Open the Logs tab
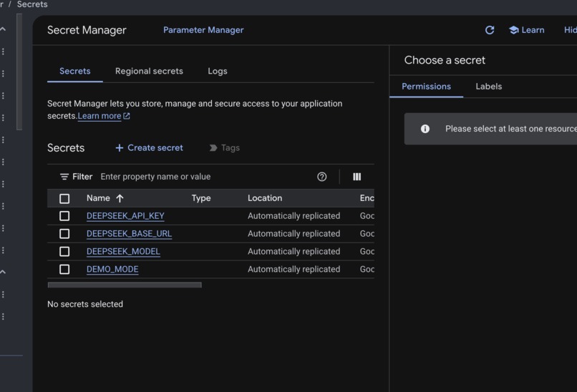 [218, 71]
